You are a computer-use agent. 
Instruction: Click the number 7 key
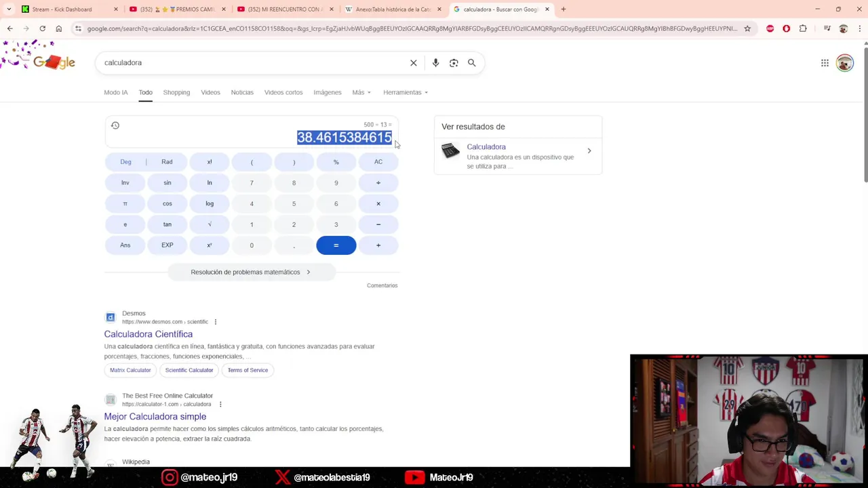point(252,183)
